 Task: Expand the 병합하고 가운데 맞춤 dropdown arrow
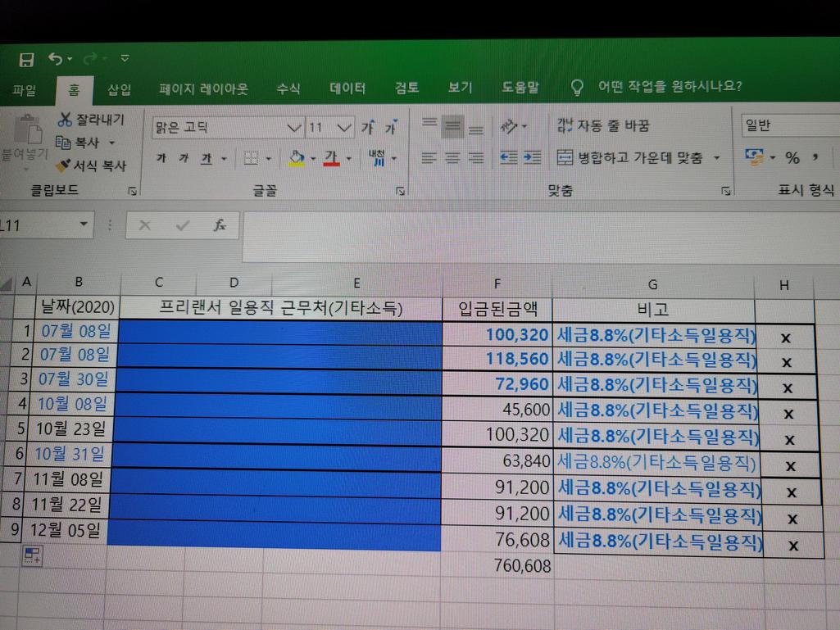[717, 158]
